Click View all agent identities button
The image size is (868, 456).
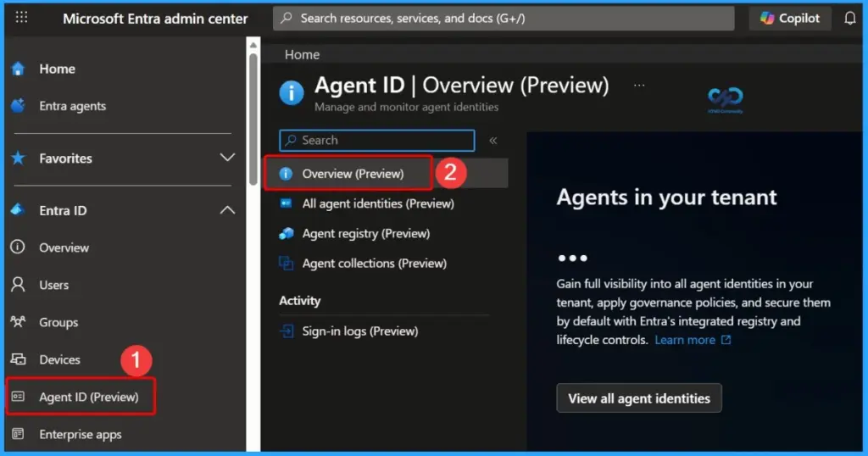point(639,398)
